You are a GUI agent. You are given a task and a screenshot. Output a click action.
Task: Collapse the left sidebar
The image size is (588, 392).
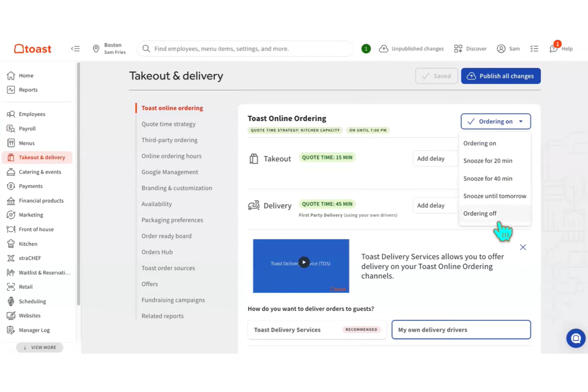click(x=75, y=48)
